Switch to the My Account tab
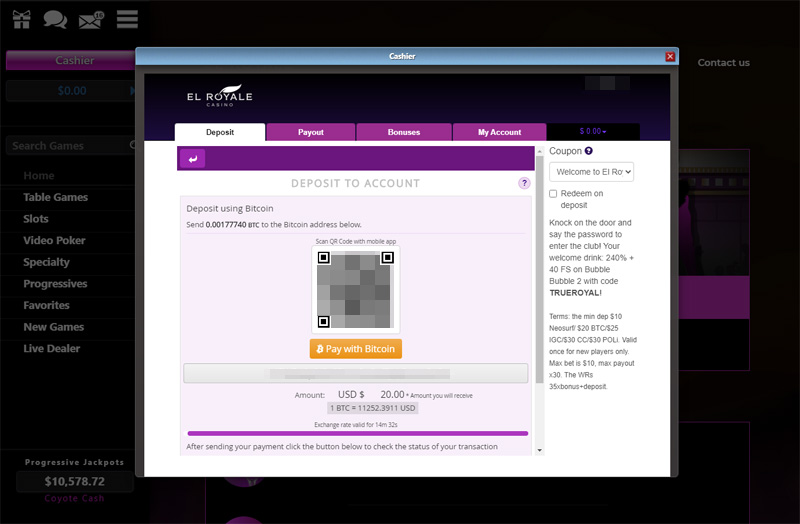The width and height of the screenshot is (800, 524). pyautogui.click(x=499, y=132)
